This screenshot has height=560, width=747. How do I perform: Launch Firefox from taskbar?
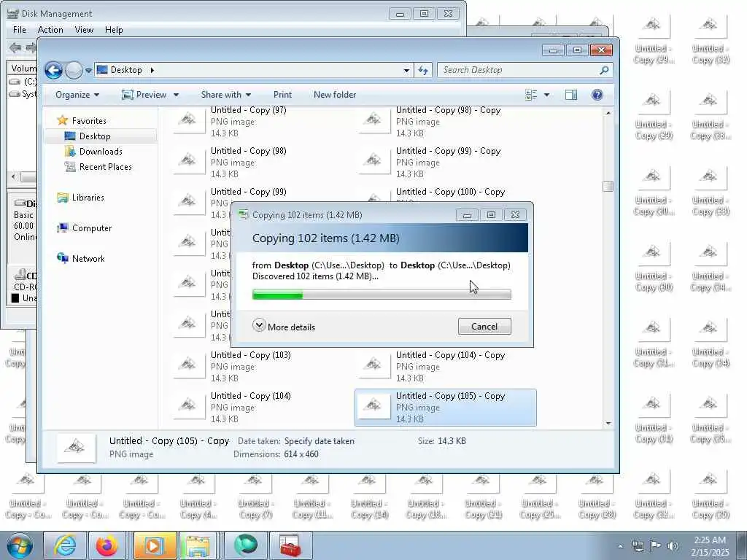[x=107, y=545]
